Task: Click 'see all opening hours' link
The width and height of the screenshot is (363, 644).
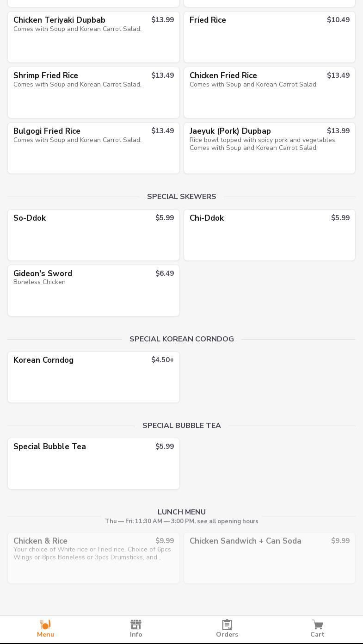Action: pos(228,521)
